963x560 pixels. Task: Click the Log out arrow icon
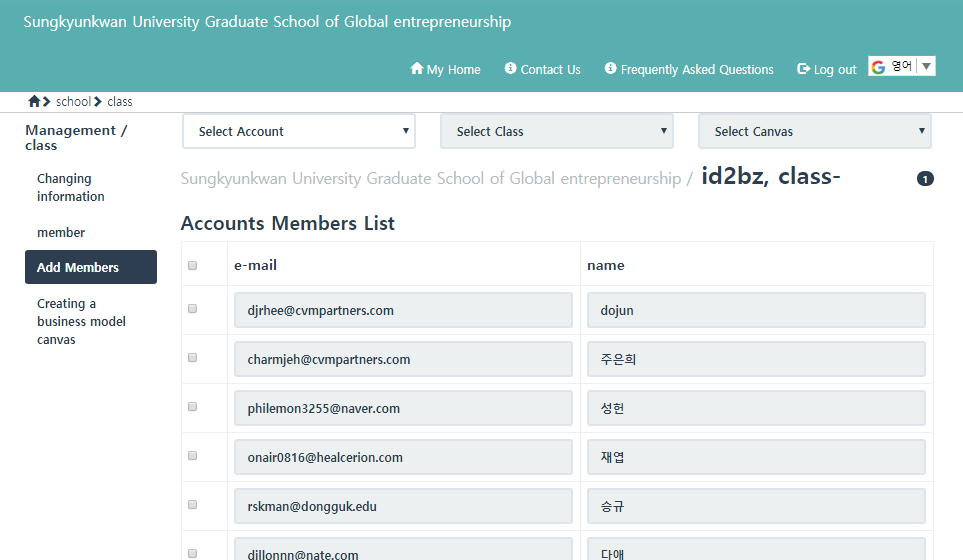(803, 69)
